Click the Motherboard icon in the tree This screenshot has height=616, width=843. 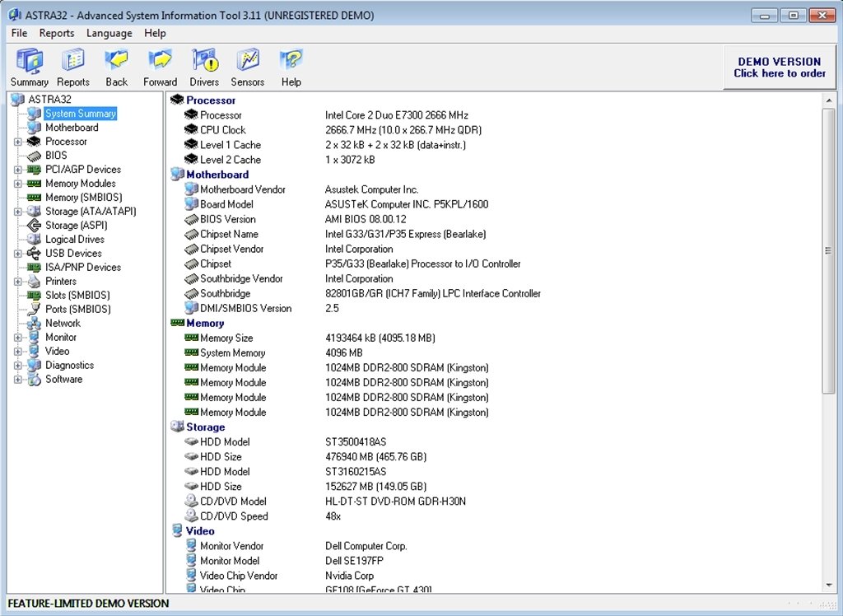coord(34,128)
